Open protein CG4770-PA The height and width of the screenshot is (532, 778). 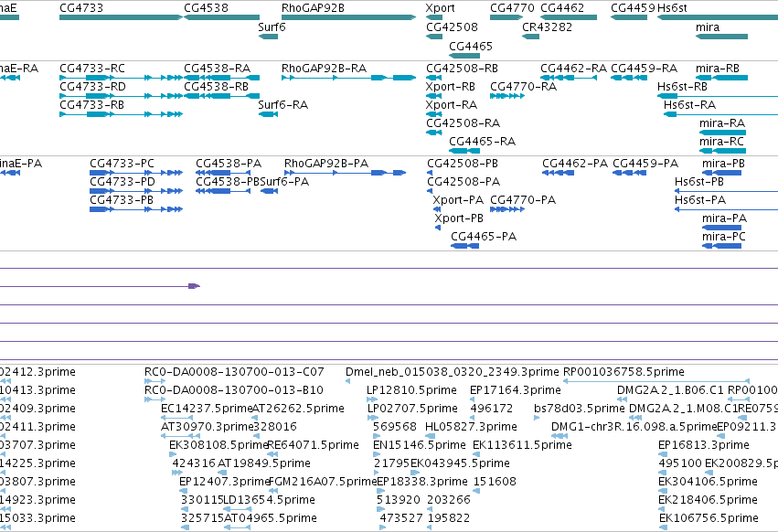tap(522, 200)
